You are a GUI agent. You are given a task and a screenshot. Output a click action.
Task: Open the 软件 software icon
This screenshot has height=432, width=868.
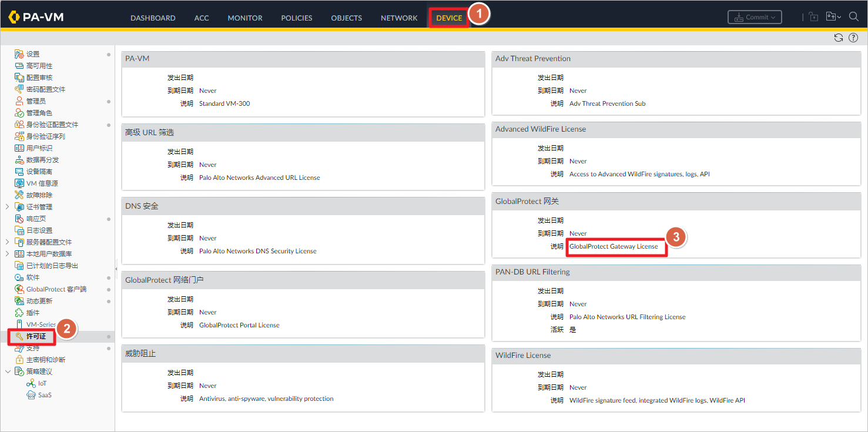click(19, 277)
